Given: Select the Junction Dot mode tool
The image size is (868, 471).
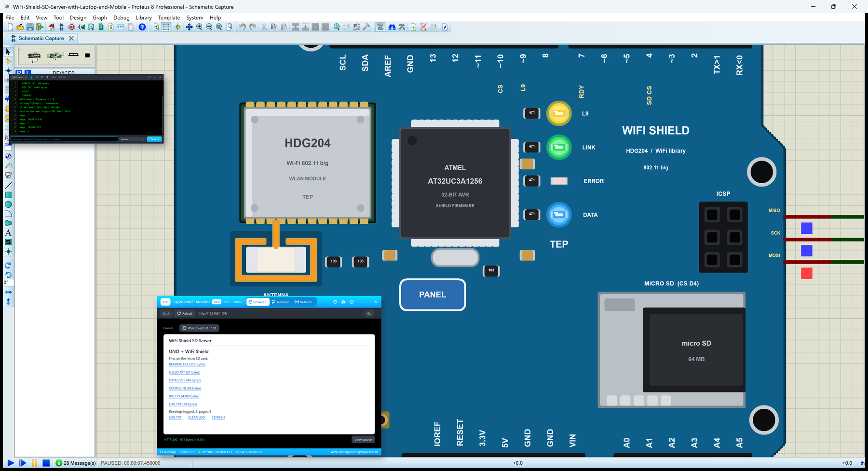Looking at the screenshot, I should (x=8, y=71).
